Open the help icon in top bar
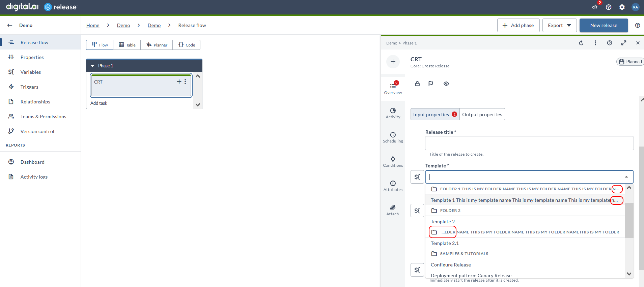Image resolution: width=644 pixels, height=287 pixels. [x=609, y=7]
